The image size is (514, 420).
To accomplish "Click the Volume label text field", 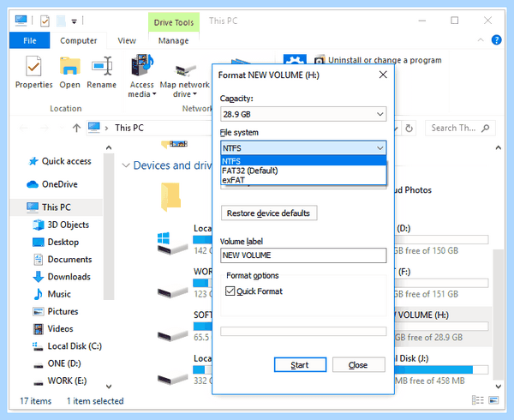I will [303, 255].
